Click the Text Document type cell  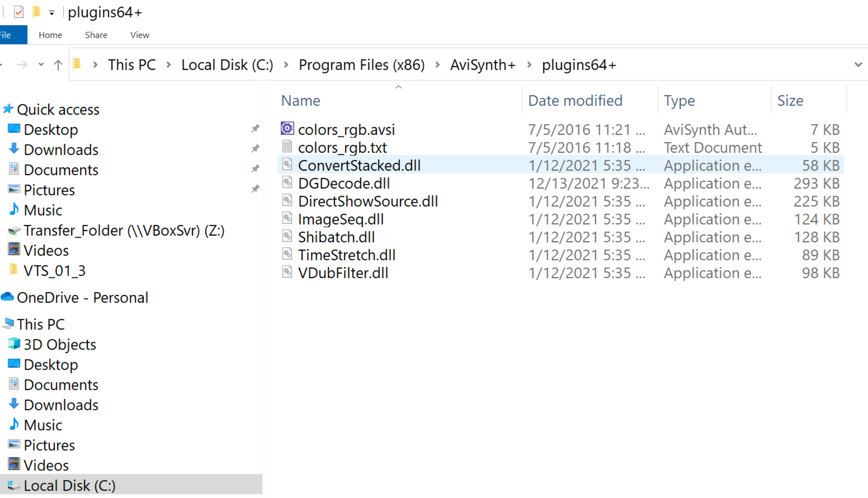tap(713, 147)
